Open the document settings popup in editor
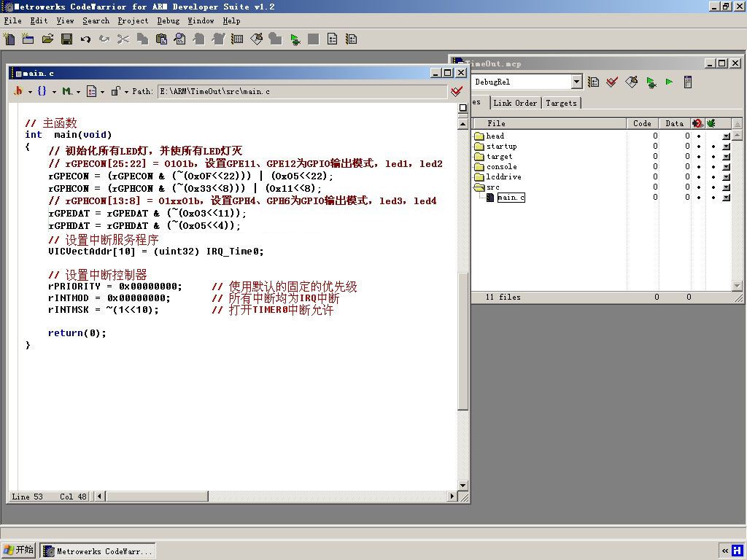 (95, 91)
